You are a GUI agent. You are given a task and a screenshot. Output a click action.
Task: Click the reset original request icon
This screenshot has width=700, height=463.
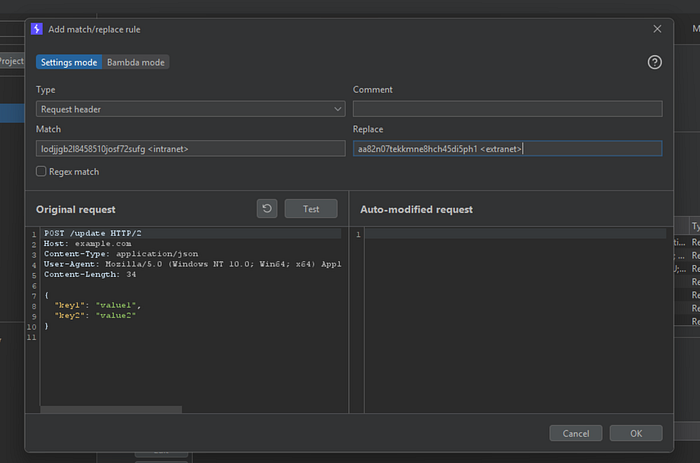point(267,209)
